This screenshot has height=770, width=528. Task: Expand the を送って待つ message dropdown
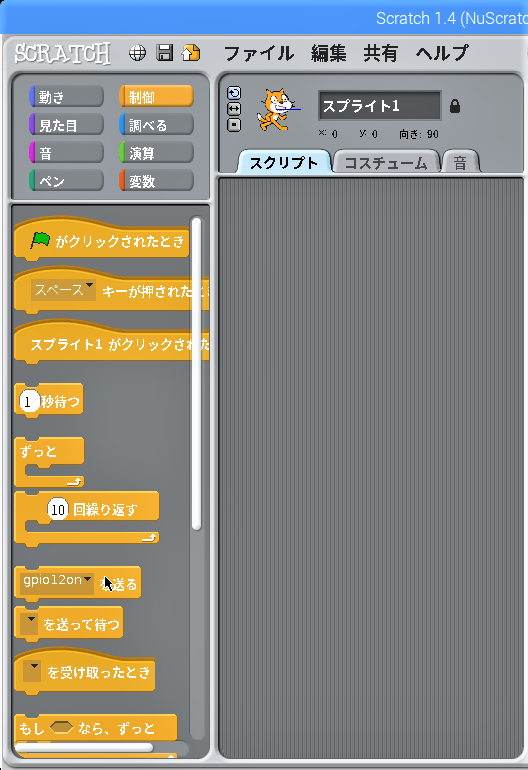30,624
